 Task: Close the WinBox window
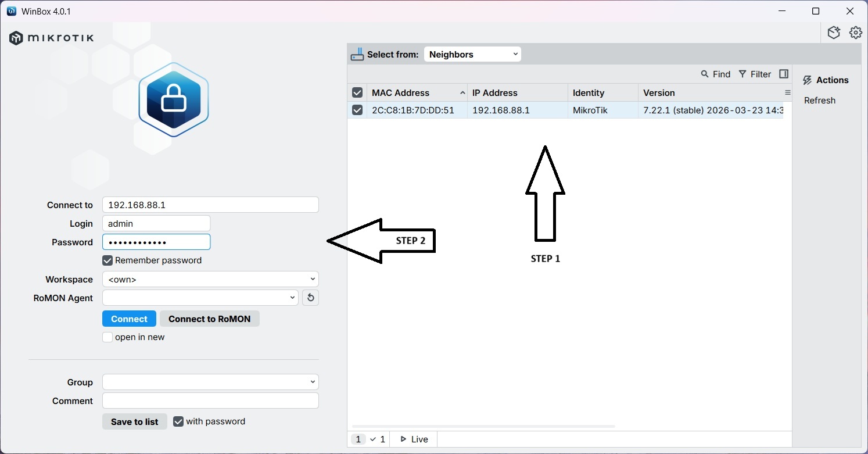click(850, 11)
